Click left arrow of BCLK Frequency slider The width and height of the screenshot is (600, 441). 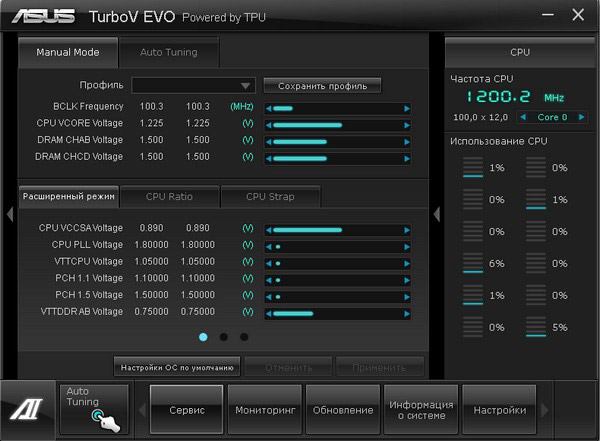tap(269, 109)
